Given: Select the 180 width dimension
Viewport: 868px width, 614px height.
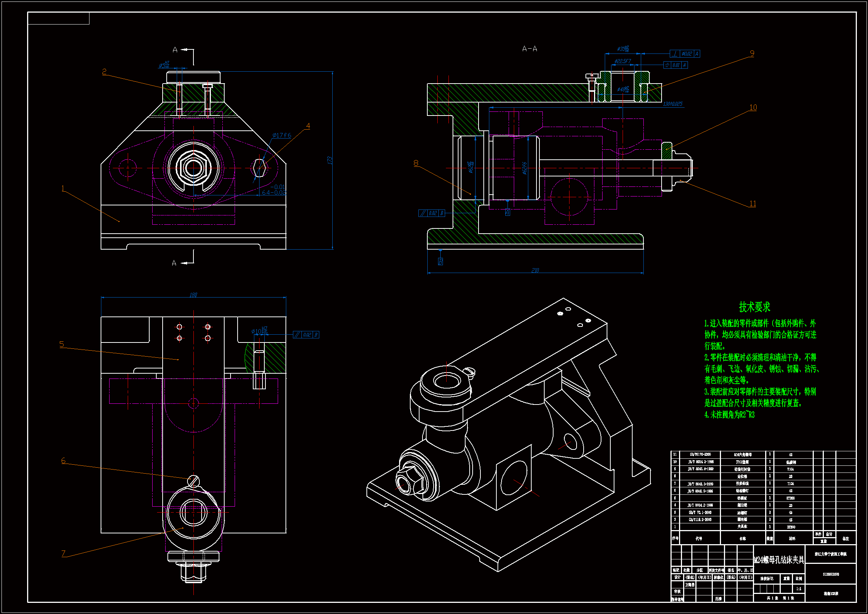Looking at the screenshot, I should point(193,295).
